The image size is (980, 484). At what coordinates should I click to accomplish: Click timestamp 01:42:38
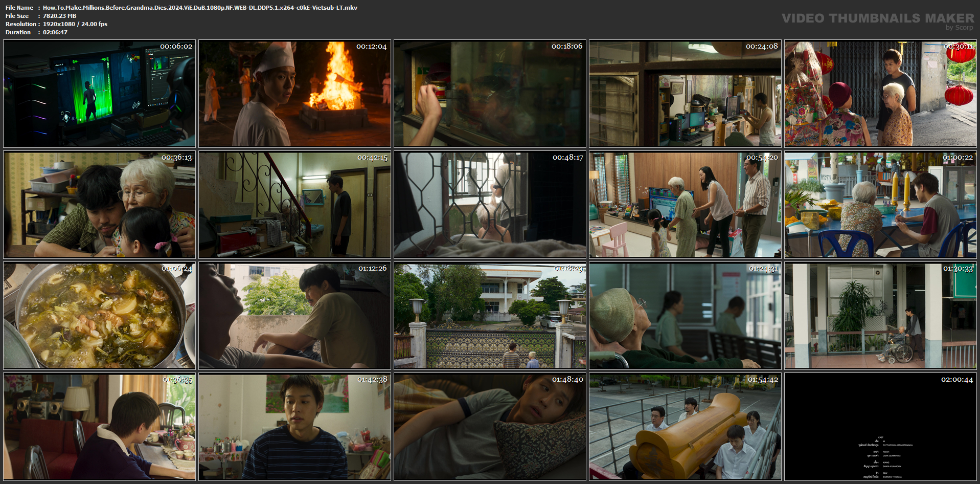coord(373,380)
